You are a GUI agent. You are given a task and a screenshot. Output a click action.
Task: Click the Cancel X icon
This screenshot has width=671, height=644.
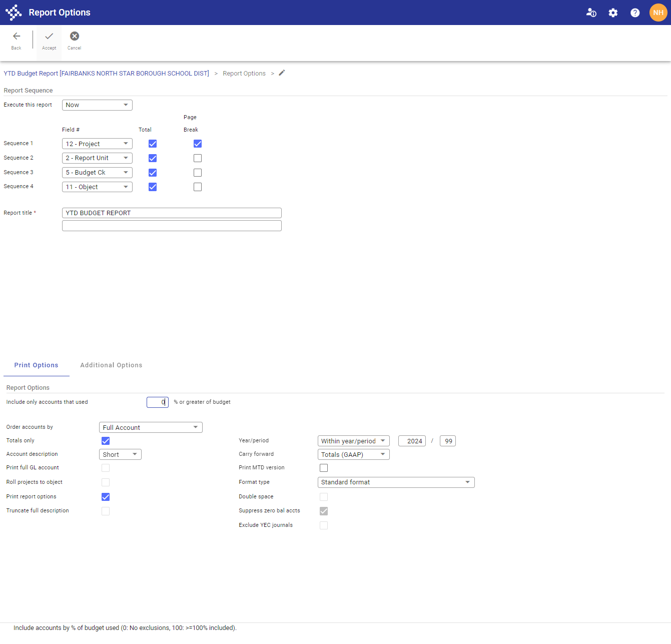[75, 36]
